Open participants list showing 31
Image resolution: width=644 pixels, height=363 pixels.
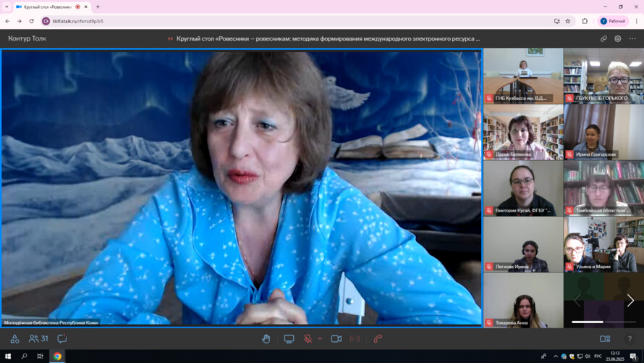coord(38,339)
